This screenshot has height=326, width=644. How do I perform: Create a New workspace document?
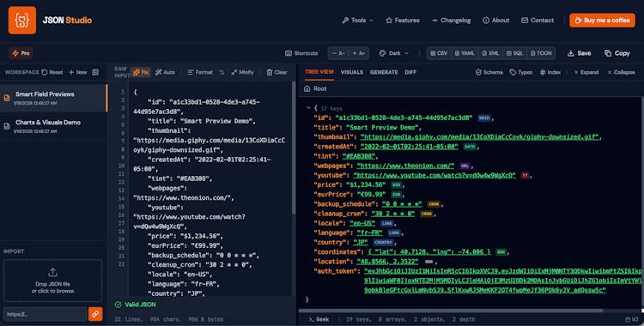pyautogui.click(x=77, y=72)
